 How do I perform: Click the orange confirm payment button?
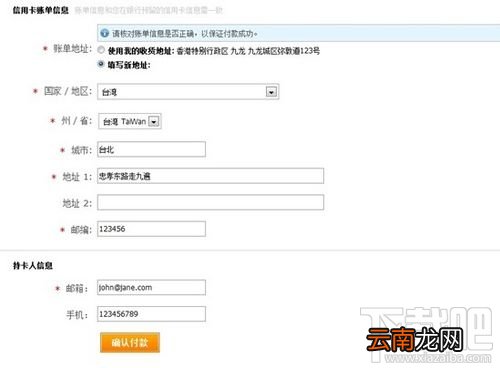(130, 342)
